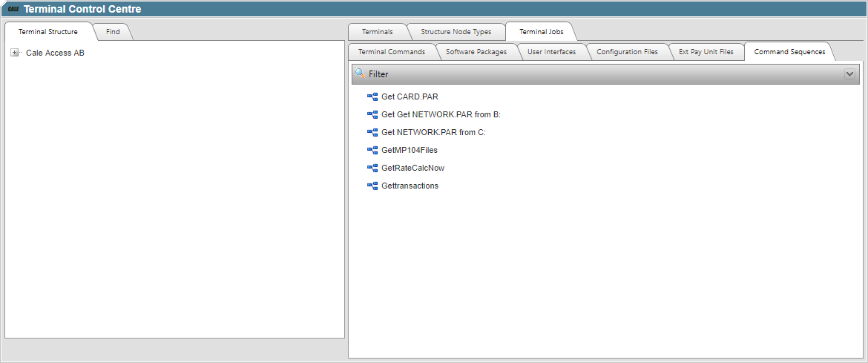Select the Command Sequences sub-tab
Image resolution: width=868 pixels, height=363 pixels.
click(790, 51)
